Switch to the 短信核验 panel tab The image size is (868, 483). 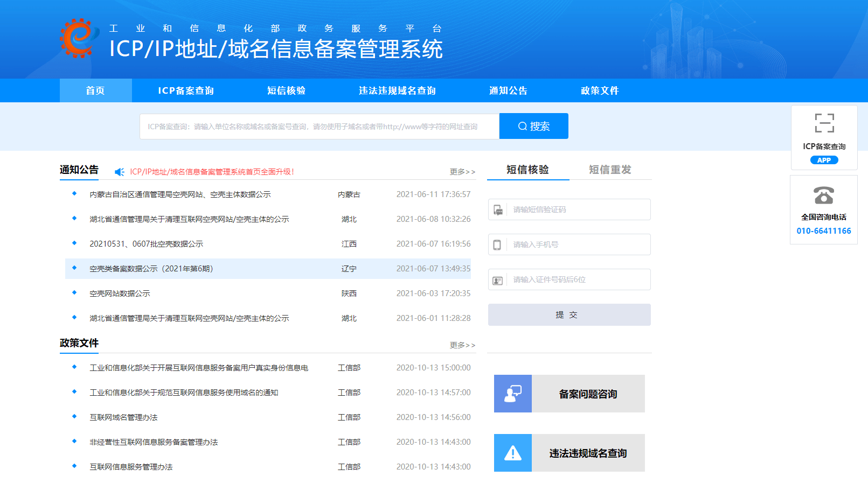(527, 170)
